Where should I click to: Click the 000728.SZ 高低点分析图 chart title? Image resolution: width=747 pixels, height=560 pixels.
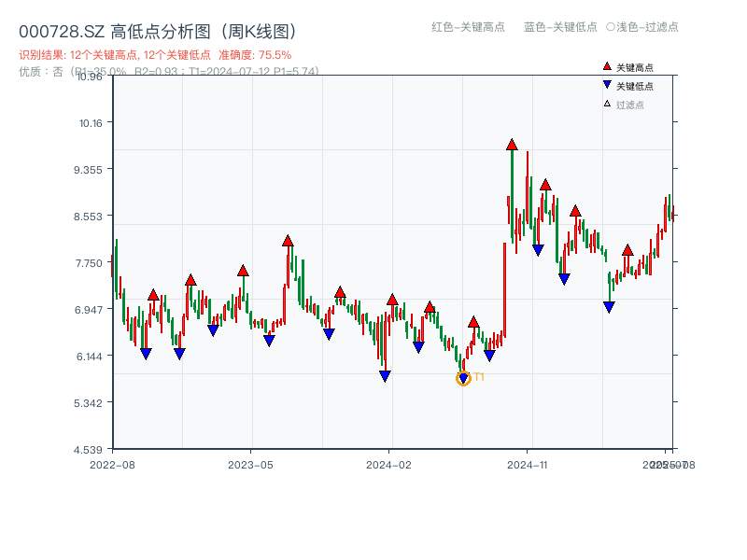pos(158,32)
